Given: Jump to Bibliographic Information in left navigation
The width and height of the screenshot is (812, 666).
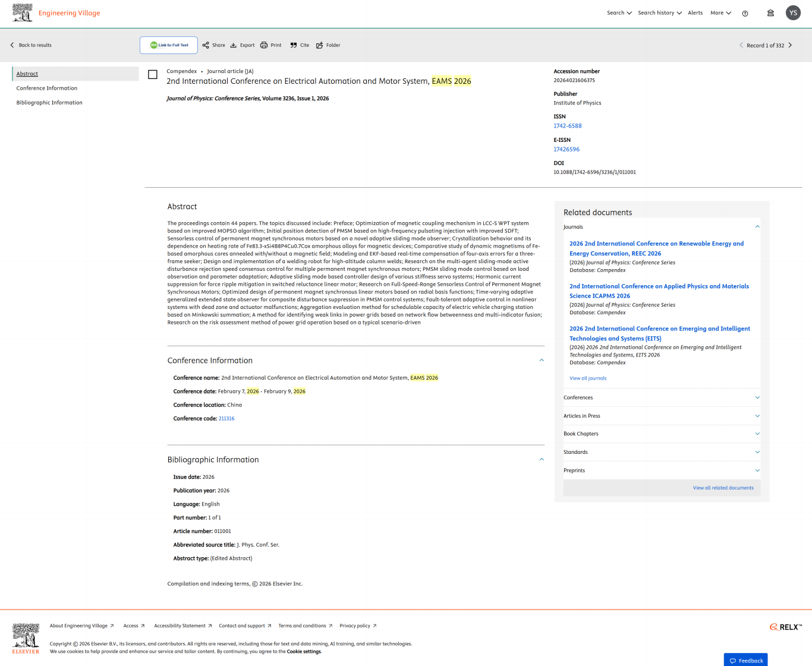Looking at the screenshot, I should [x=49, y=103].
